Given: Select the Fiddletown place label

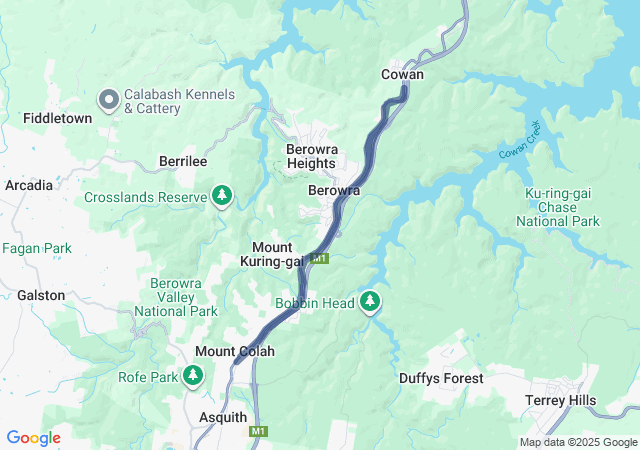Looking at the screenshot, I should click(x=58, y=118).
